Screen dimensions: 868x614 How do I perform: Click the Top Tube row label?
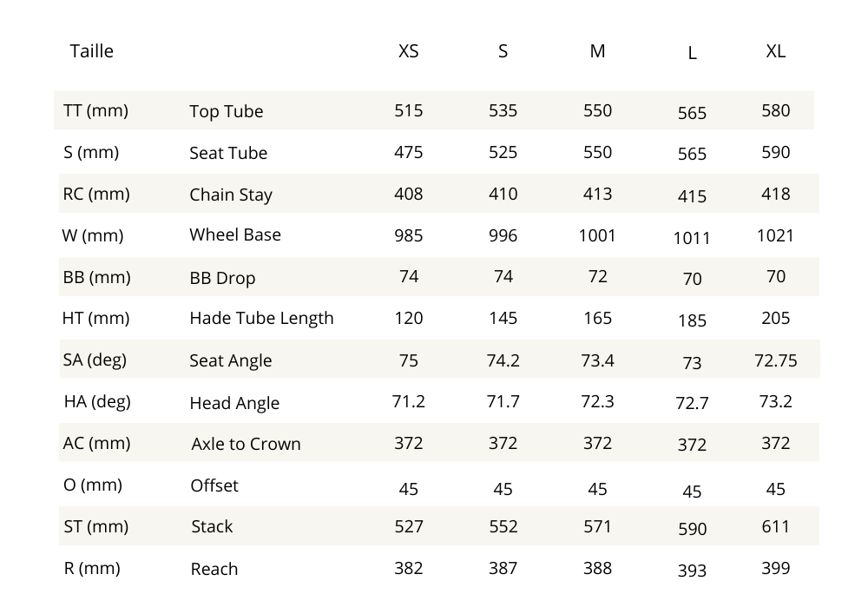[226, 111]
